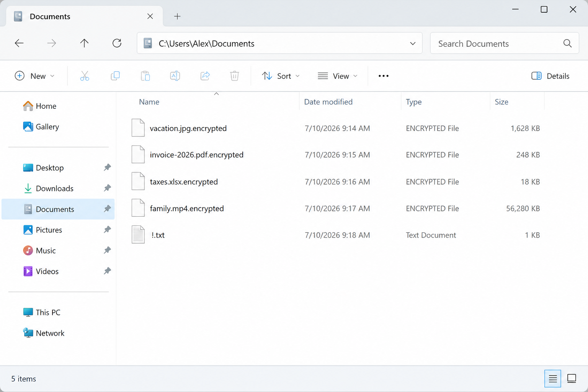
Task: Click the pin icon beside Pictures
Action: tap(107, 230)
